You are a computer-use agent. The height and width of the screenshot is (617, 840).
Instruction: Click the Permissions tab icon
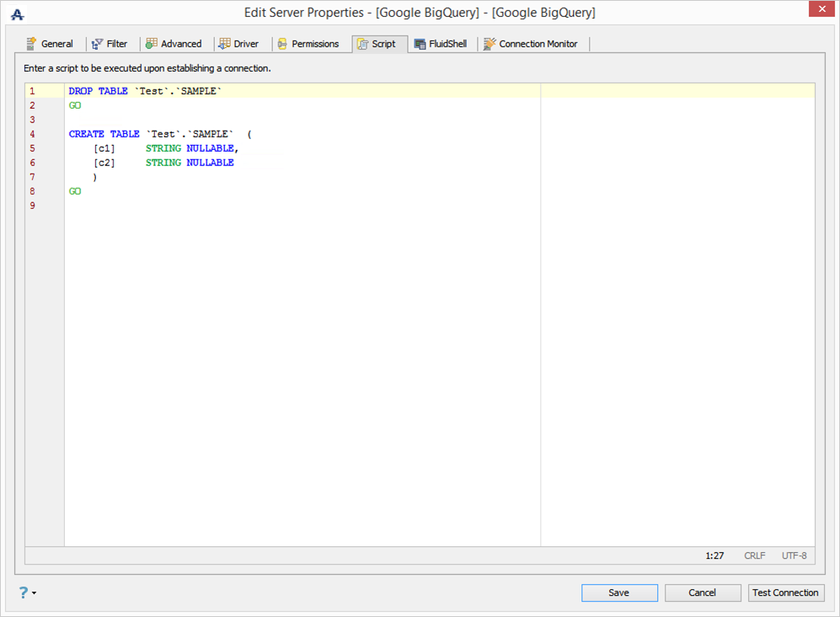pyautogui.click(x=282, y=44)
